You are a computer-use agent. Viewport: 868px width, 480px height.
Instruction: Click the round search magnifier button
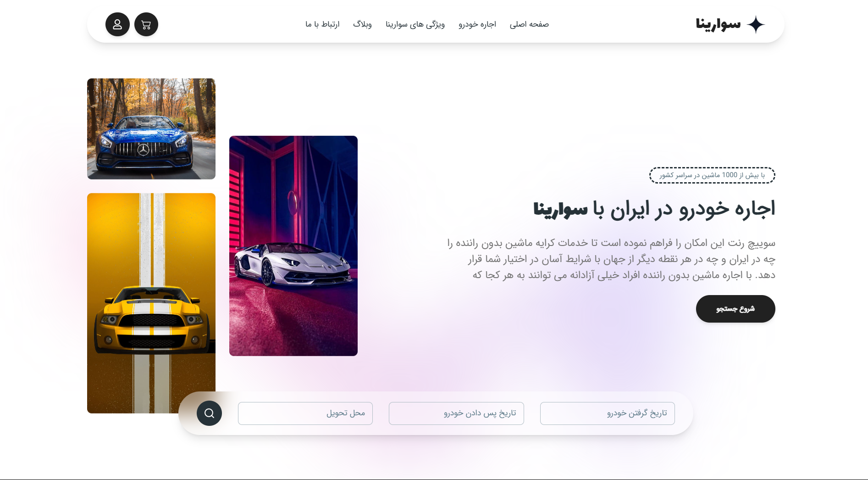click(x=209, y=413)
